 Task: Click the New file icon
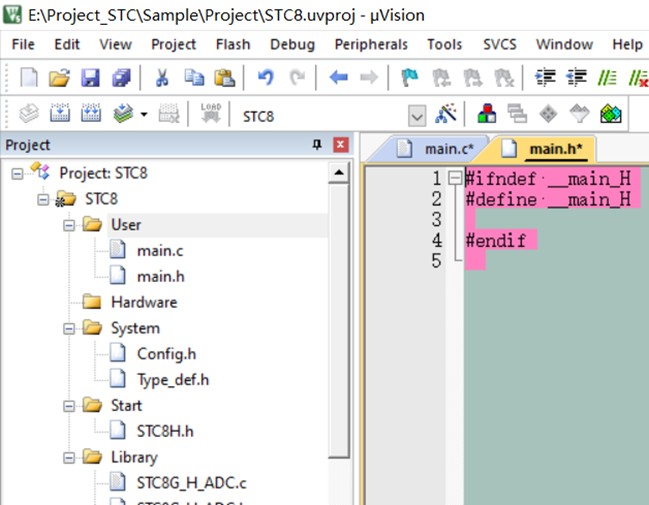click(29, 77)
